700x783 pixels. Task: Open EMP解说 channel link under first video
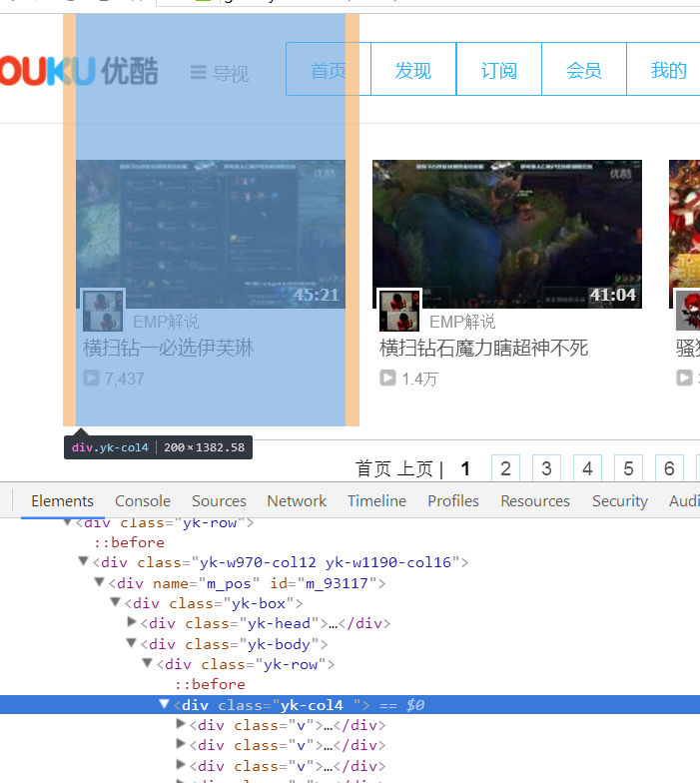point(166,322)
